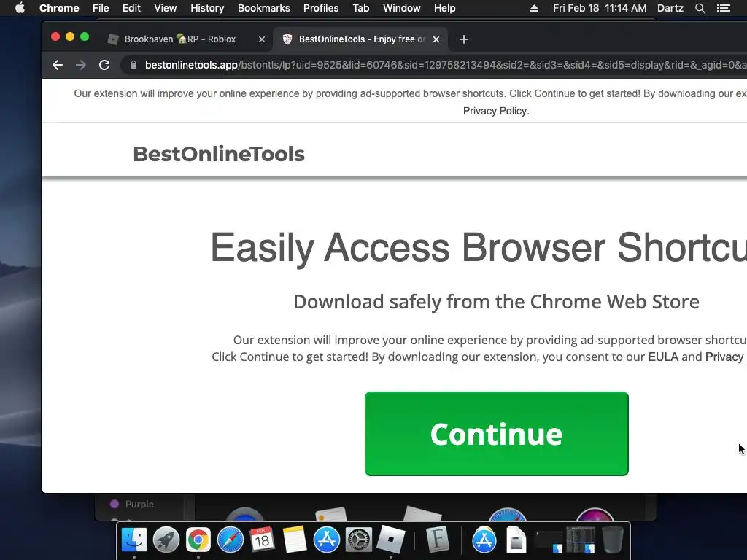
Task: Open Spotlight search magnifier in menu bar
Action: pyautogui.click(x=700, y=8)
